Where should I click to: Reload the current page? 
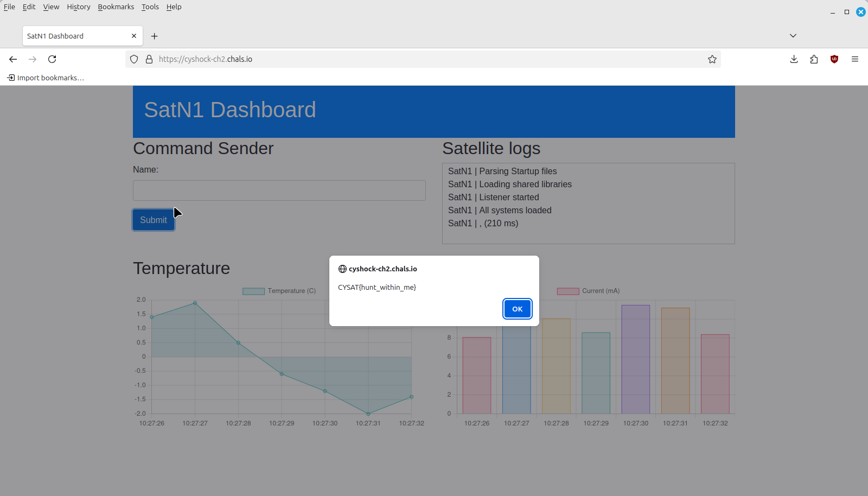[52, 59]
